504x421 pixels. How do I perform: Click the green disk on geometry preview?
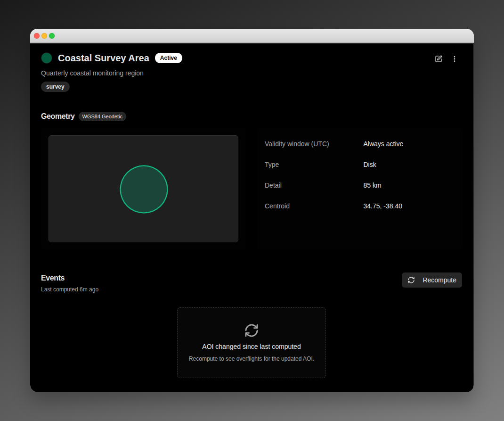[144, 189]
